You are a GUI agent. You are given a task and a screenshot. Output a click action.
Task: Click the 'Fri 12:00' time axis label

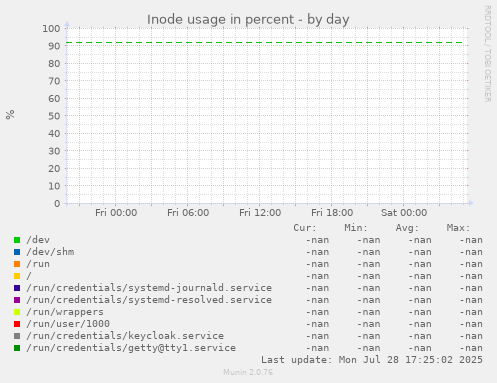click(260, 213)
